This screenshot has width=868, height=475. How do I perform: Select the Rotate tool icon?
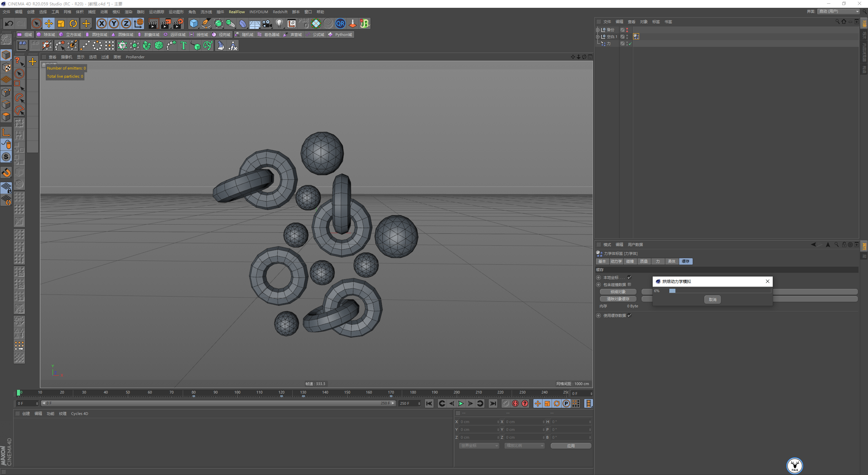click(x=73, y=23)
